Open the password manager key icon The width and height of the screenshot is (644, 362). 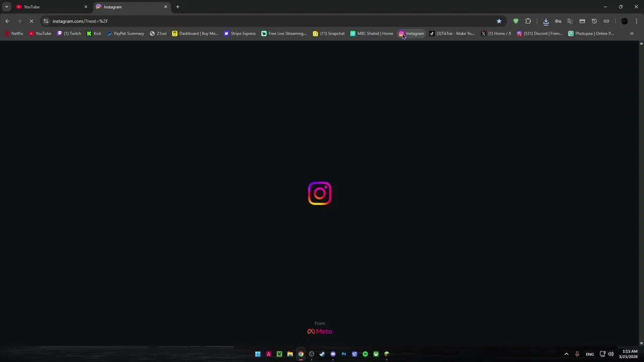click(x=558, y=21)
